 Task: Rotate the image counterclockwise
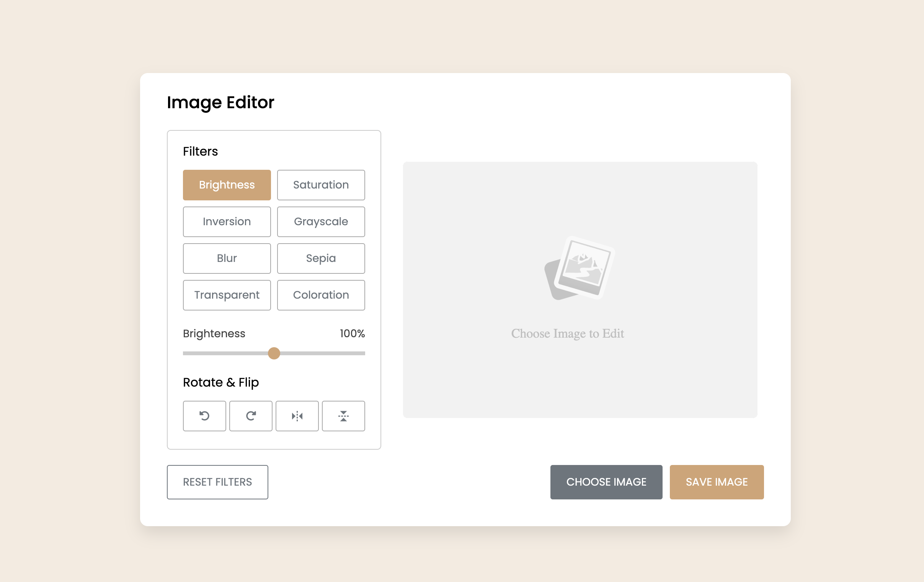tap(204, 416)
